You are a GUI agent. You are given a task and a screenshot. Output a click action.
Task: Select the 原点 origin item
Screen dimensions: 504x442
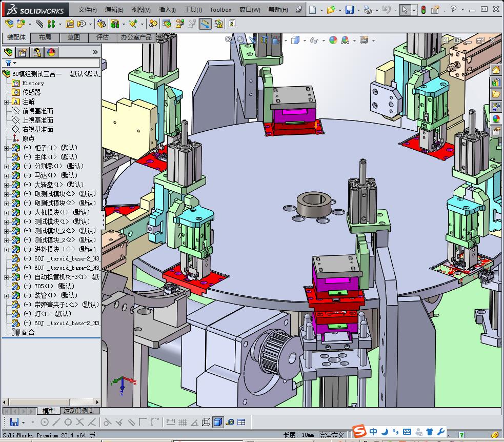point(28,138)
